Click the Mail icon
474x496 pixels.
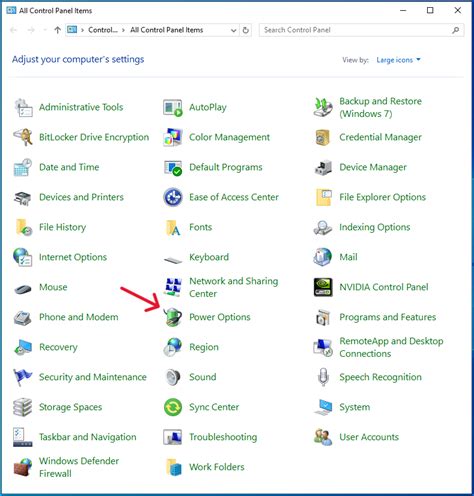click(x=323, y=257)
